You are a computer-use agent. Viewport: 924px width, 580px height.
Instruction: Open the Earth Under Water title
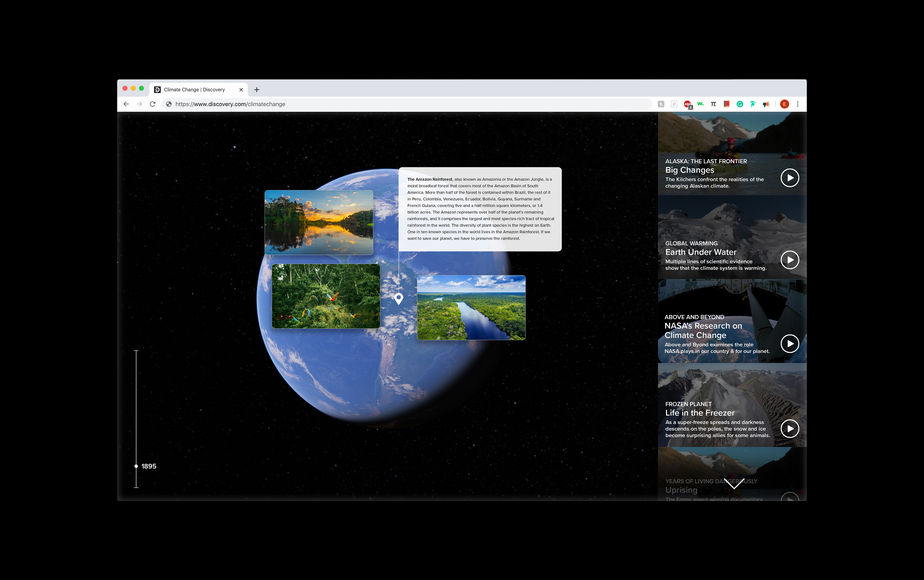tap(701, 252)
